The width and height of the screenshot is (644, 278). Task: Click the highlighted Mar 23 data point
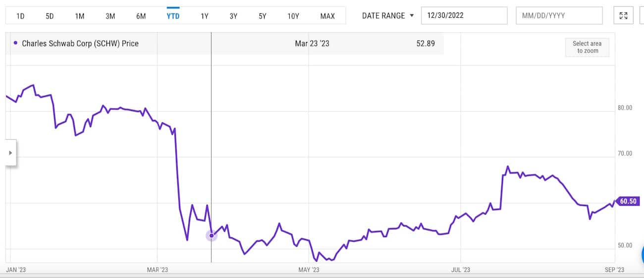(x=212, y=235)
